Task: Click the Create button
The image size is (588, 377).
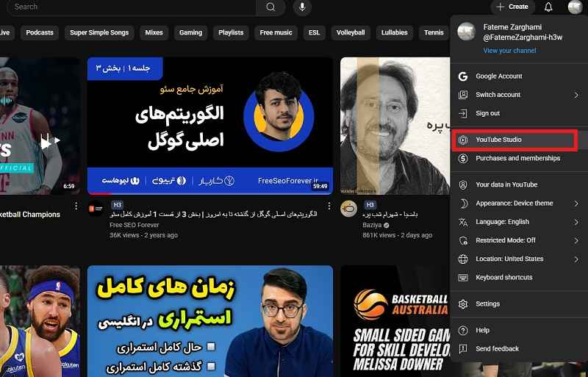Action: pyautogui.click(x=512, y=7)
